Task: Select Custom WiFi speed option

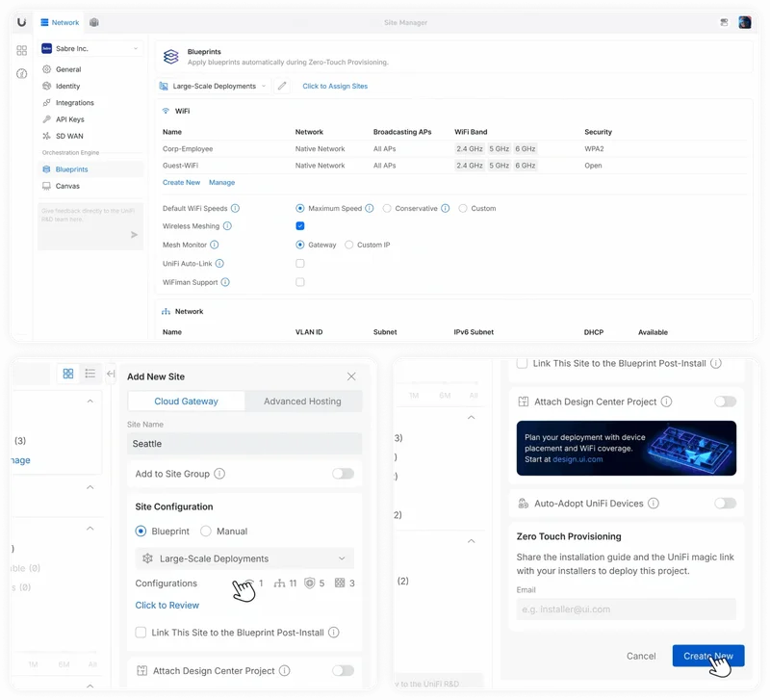Action: pos(463,208)
